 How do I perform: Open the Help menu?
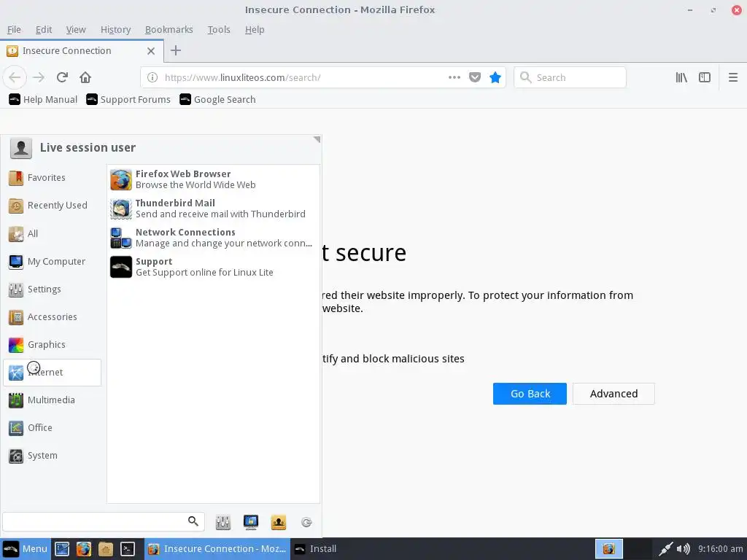255,29
